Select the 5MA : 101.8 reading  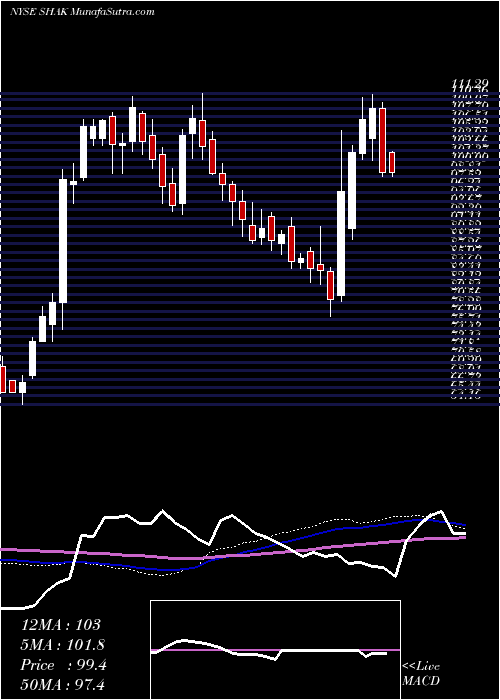tap(64, 645)
